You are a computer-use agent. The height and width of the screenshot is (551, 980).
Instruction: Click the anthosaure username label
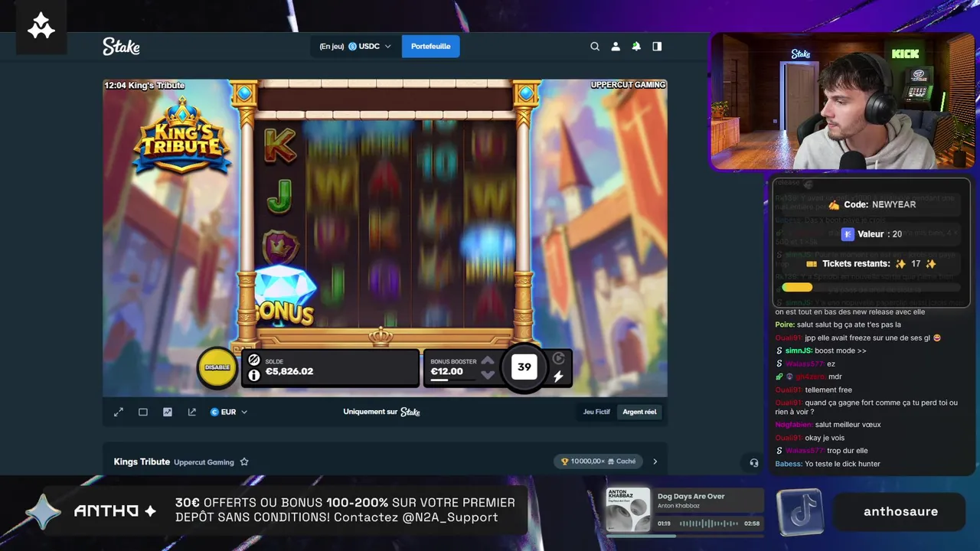[x=900, y=512]
